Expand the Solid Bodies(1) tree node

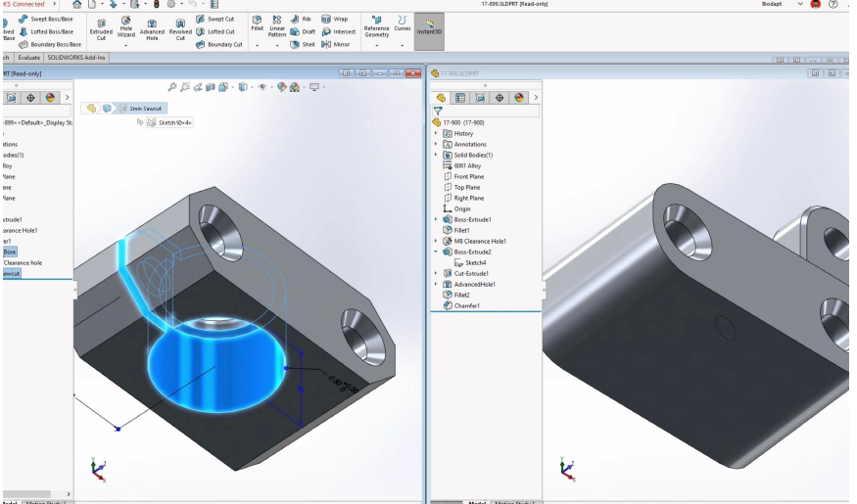point(436,155)
